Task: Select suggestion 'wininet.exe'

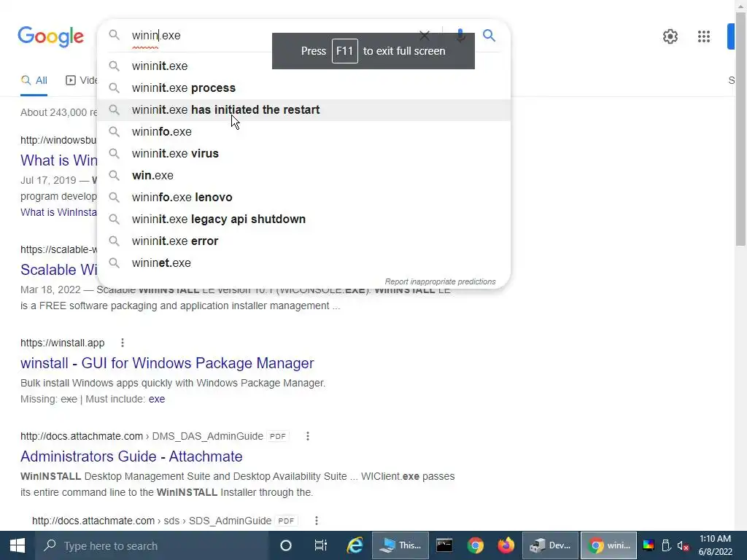Action: 303,262
